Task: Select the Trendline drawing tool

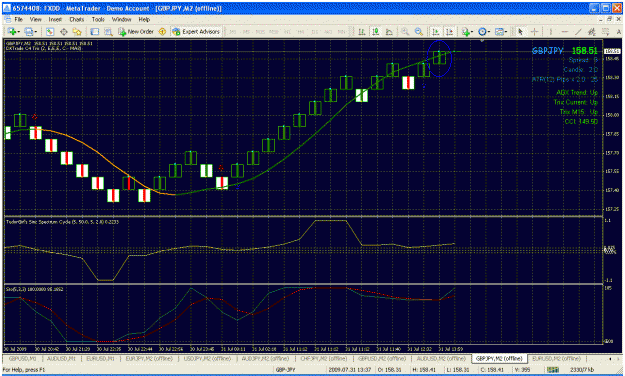Action: pyautogui.click(x=578, y=31)
